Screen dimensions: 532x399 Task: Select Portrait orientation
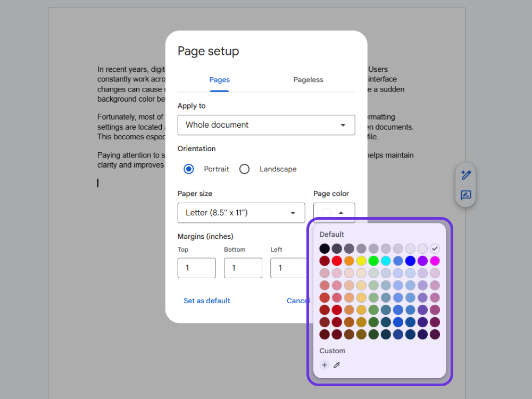pos(189,169)
